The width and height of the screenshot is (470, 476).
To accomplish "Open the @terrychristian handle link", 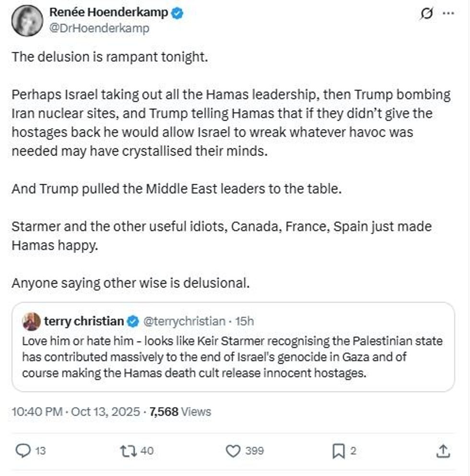I will [184, 321].
